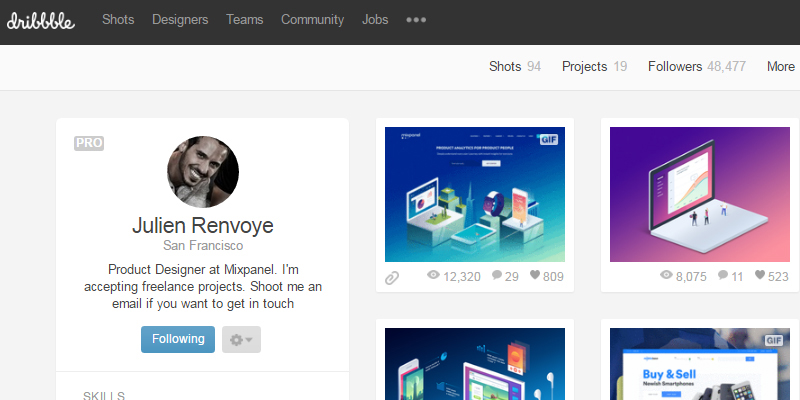Click the GIF badge on Mixpanel shot

(x=548, y=139)
